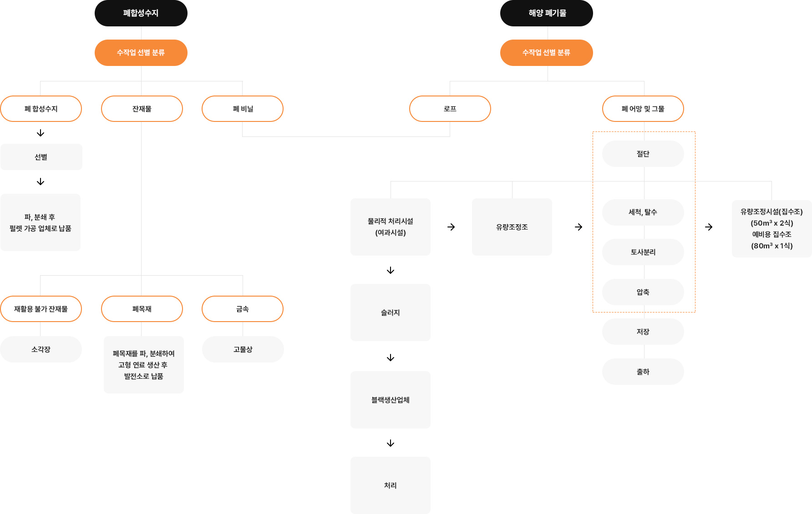
Task: Click the 유량조정조 box
Action: 512,227
